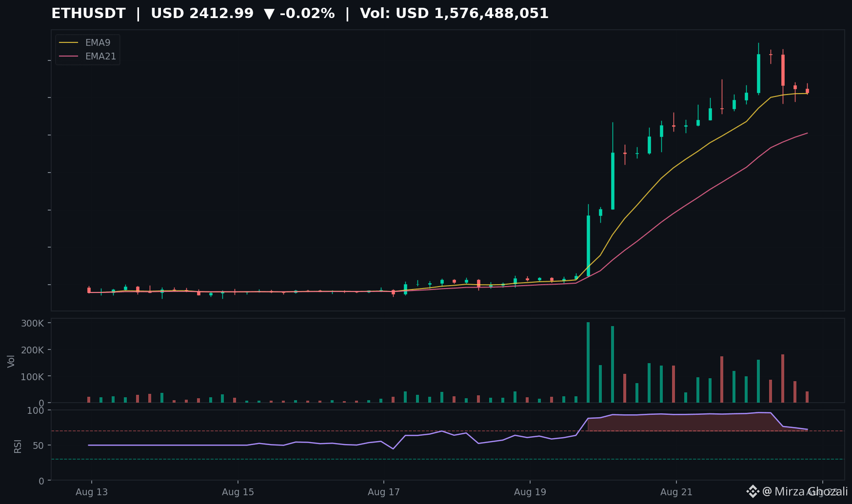
Task: Click the Aug 13 date axis label
Action: click(92, 492)
